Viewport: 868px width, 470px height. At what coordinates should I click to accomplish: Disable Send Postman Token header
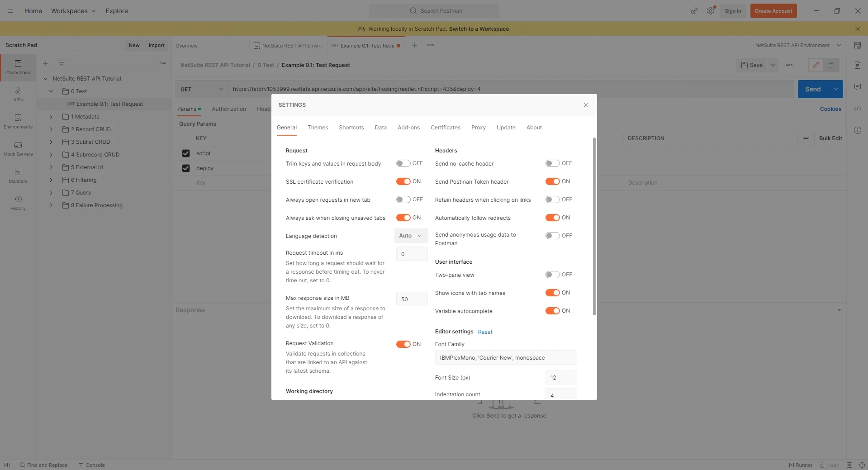tap(552, 181)
